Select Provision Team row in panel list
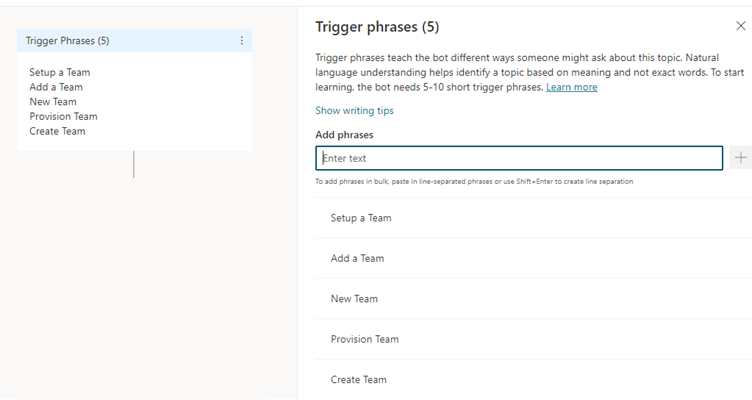This screenshot has height=400, width=752. coord(533,339)
